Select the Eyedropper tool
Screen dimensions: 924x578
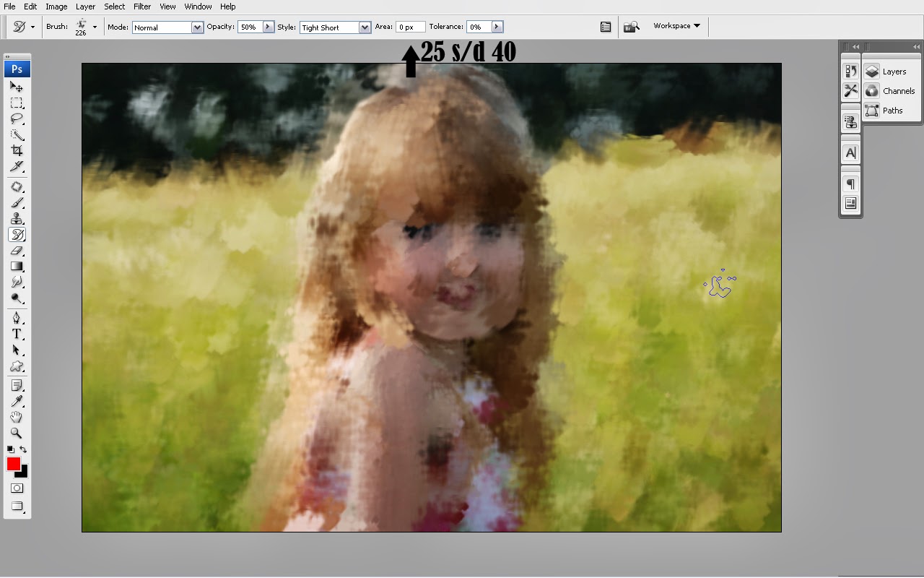(17, 402)
